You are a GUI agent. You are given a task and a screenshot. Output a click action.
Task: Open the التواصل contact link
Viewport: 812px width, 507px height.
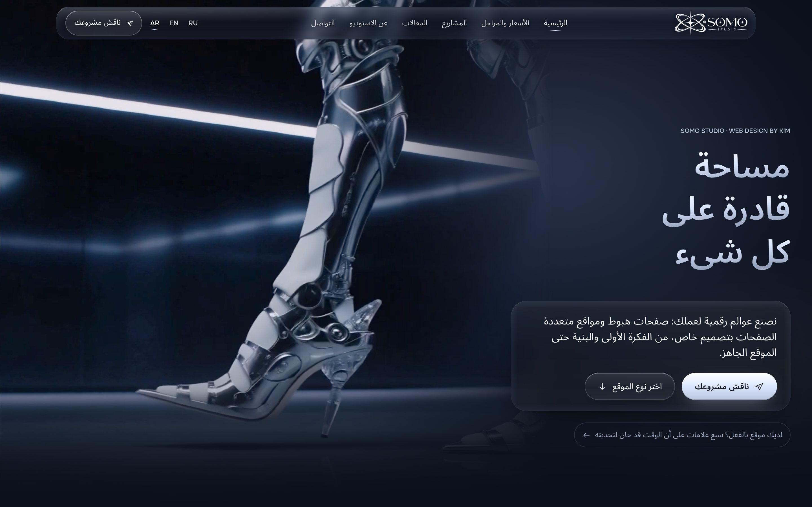[x=323, y=23]
